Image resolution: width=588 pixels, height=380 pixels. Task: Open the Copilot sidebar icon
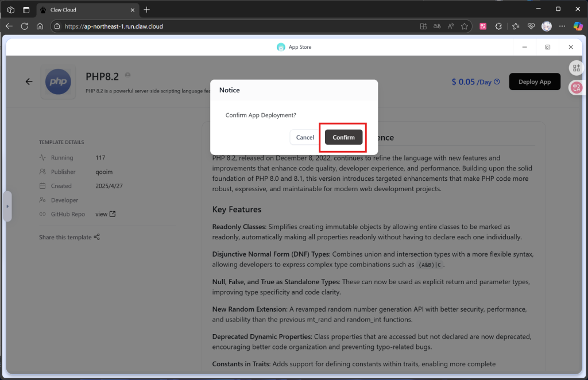578,26
